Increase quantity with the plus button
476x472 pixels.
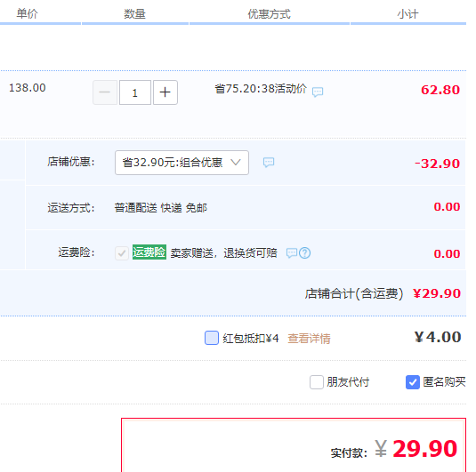(x=165, y=92)
